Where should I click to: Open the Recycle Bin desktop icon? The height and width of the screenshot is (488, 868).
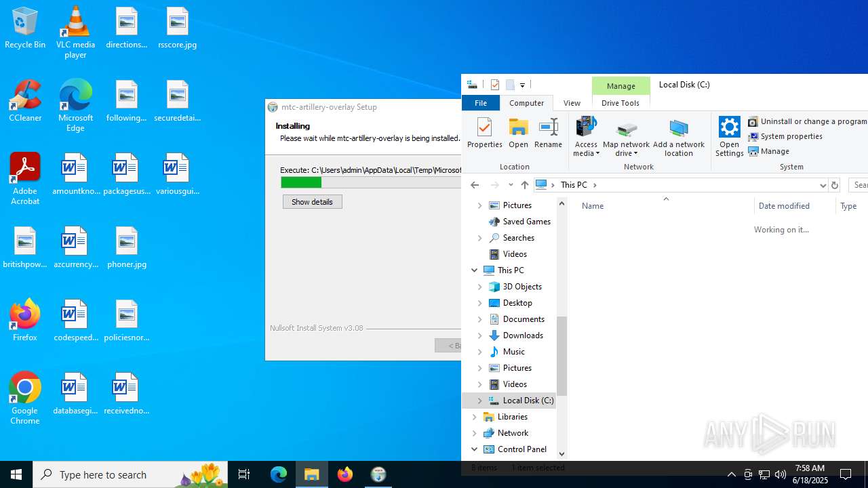(x=25, y=28)
